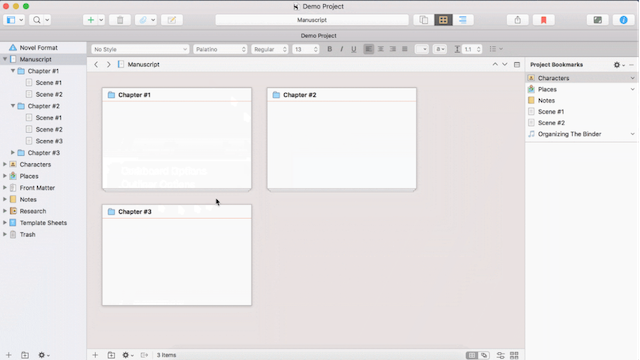
Task: Go back in editor history
Action: pos(96,64)
